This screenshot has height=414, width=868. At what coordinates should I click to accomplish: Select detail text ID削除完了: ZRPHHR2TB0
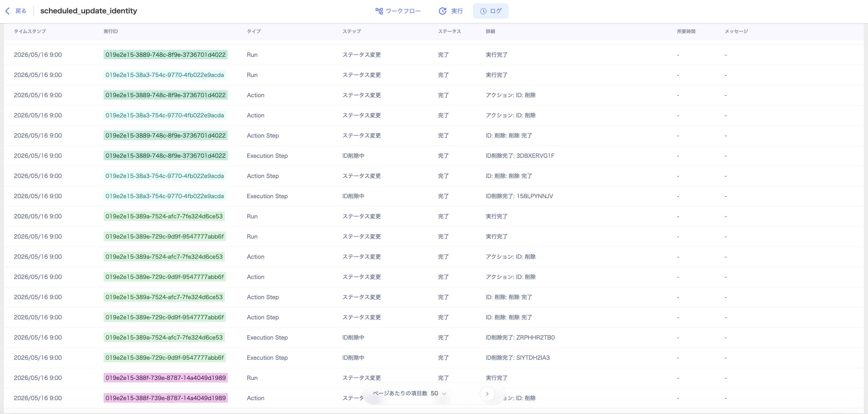[x=520, y=337]
